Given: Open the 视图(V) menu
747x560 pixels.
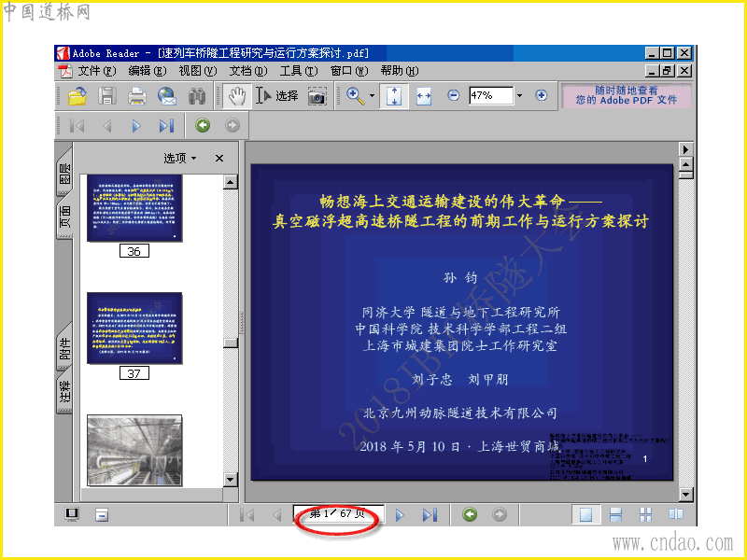Looking at the screenshot, I should pos(198,71).
